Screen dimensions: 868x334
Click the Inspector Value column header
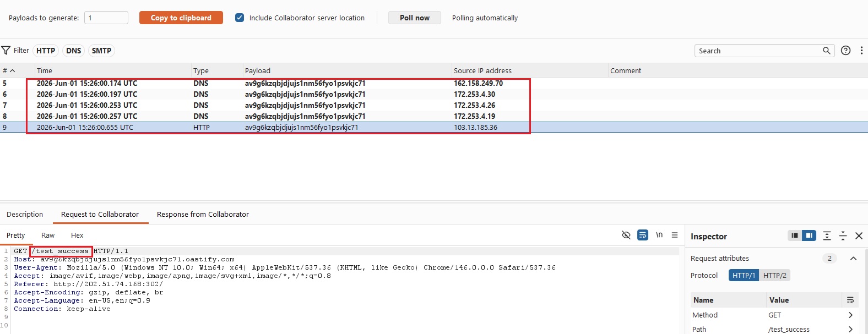(805, 300)
